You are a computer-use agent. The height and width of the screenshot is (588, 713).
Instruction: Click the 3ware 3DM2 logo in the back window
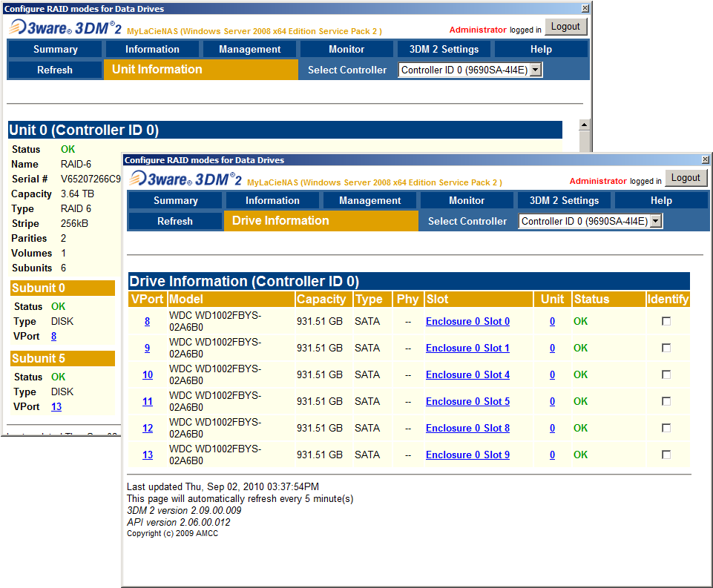pyautogui.click(x=65, y=27)
